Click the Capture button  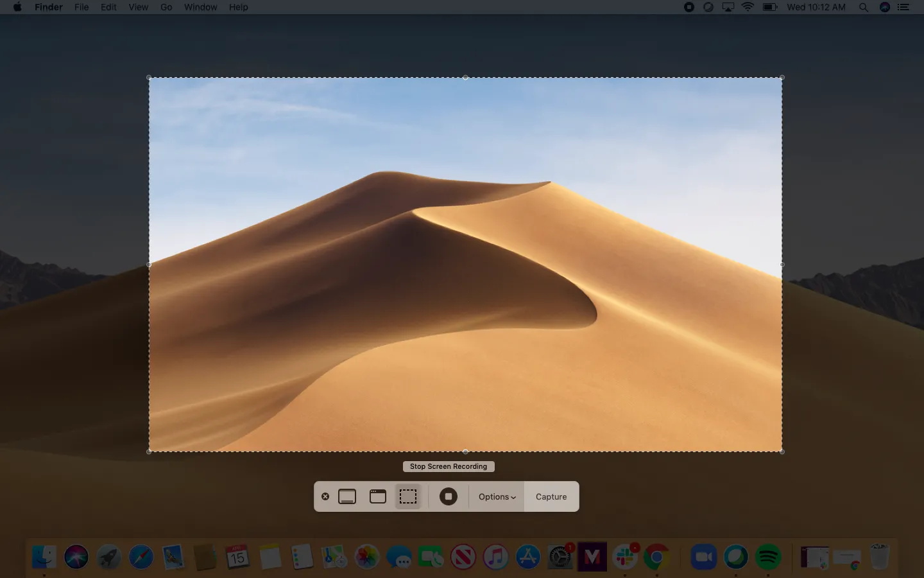coord(551,496)
